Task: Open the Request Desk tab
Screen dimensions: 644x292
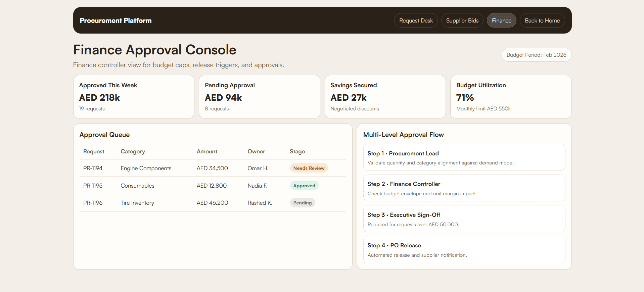Action: pos(416,20)
